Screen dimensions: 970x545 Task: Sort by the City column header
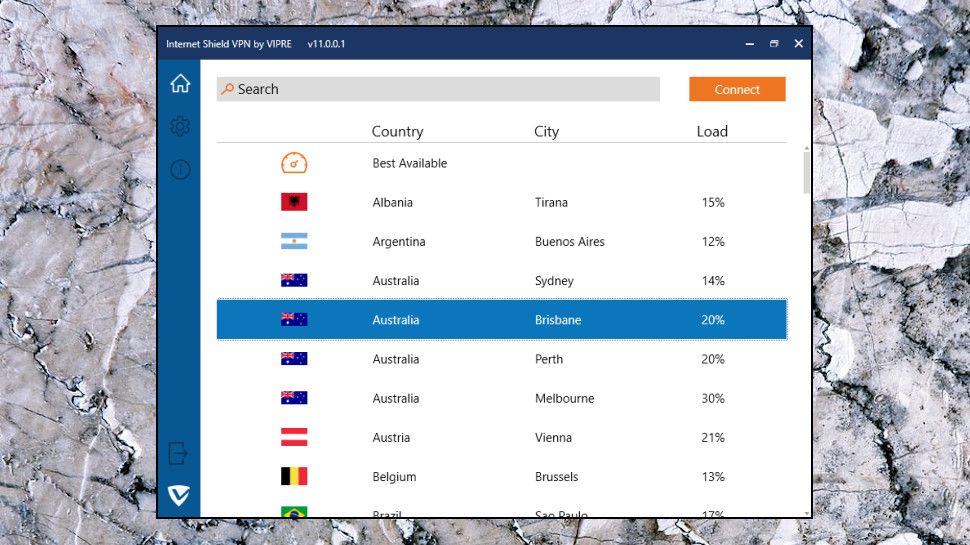[x=546, y=131]
